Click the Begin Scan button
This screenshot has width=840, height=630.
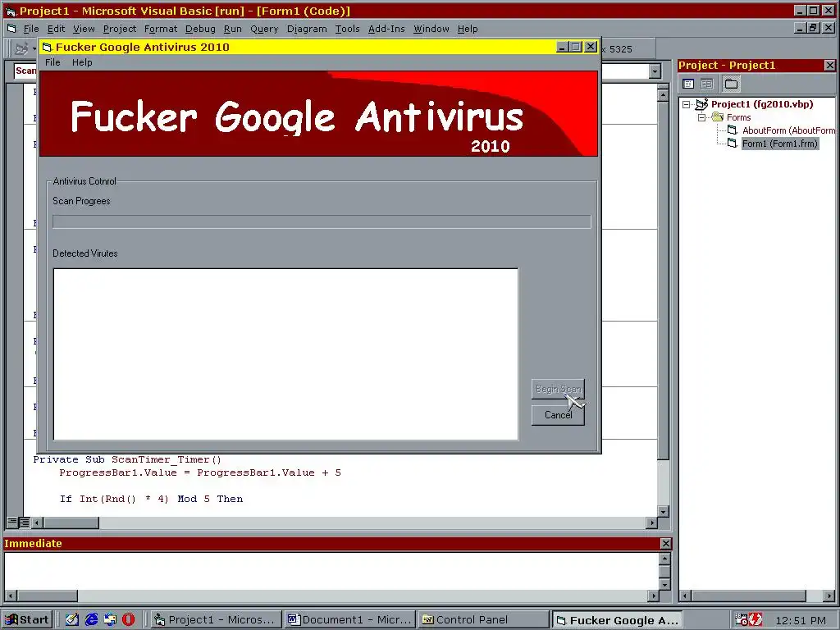click(558, 389)
